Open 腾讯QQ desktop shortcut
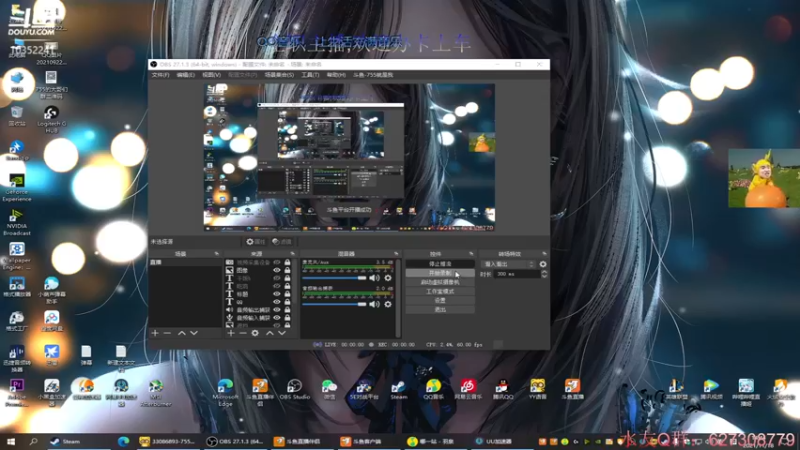 pos(503,389)
